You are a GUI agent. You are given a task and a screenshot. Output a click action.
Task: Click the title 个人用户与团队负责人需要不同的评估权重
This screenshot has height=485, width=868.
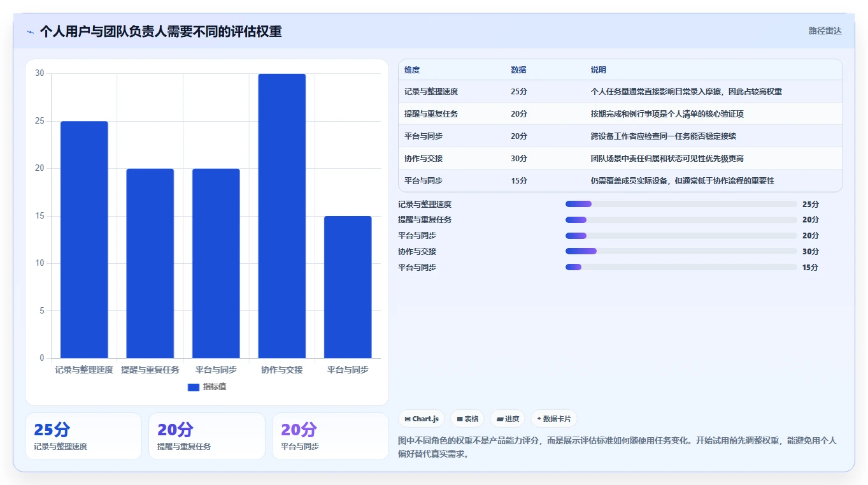(160, 31)
